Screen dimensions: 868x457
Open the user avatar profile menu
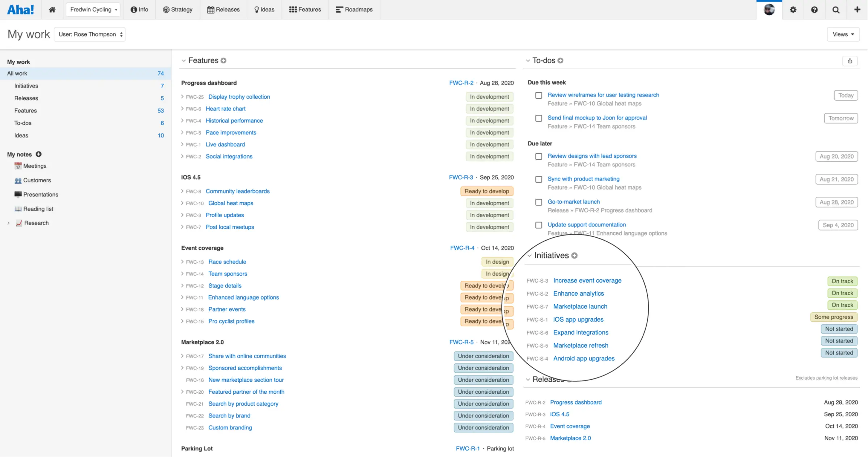click(769, 9)
